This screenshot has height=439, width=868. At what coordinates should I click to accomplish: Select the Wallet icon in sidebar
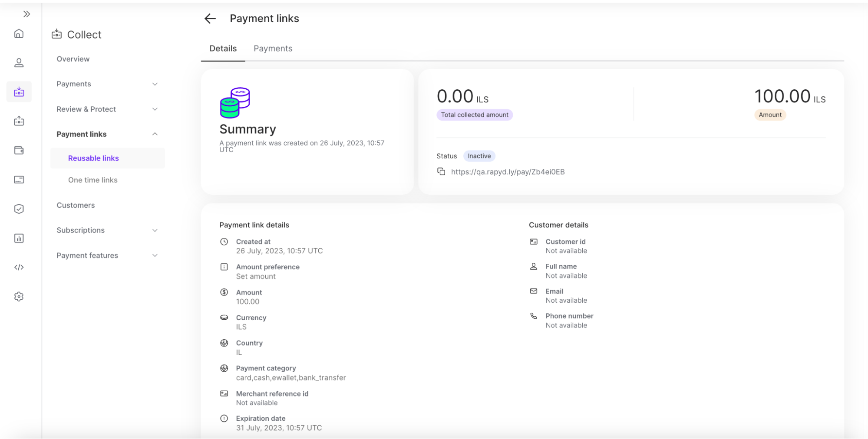[x=19, y=150]
